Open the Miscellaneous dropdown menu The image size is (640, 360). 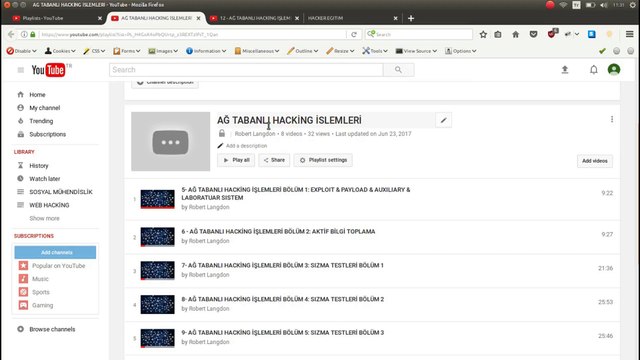(257, 51)
